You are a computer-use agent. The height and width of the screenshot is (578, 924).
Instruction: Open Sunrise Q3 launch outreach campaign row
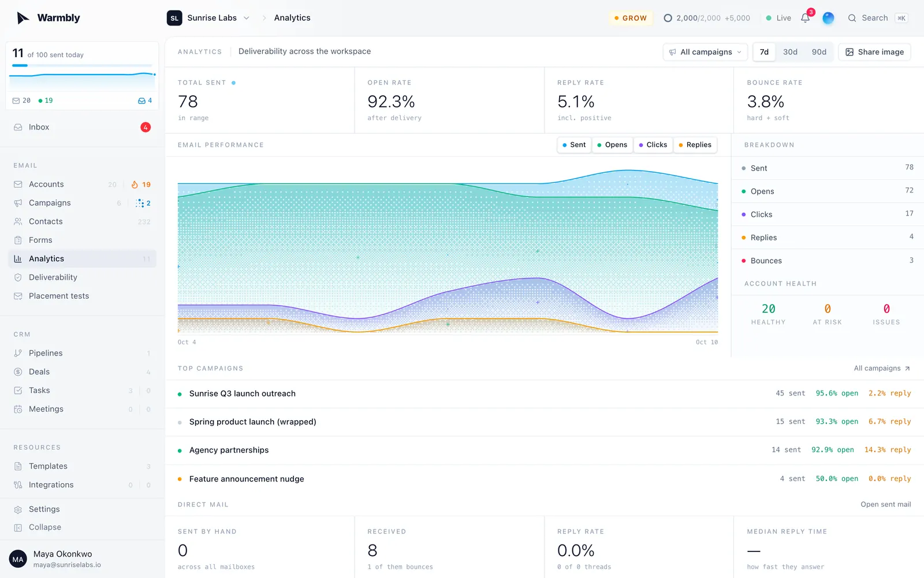(x=544, y=394)
